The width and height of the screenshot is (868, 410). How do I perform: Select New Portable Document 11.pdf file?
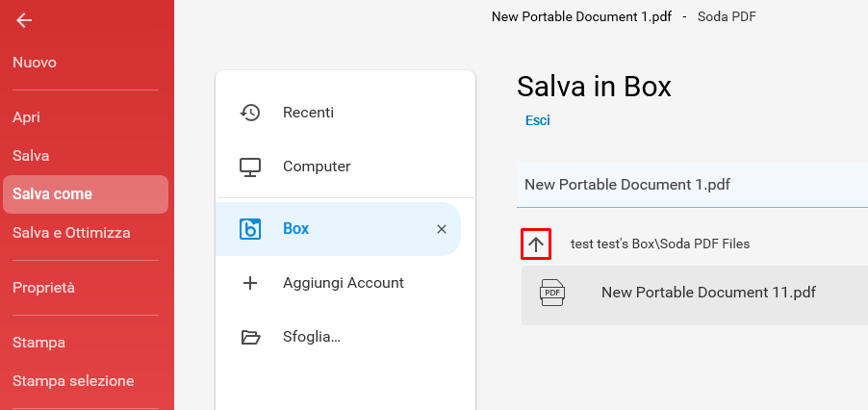point(695,295)
